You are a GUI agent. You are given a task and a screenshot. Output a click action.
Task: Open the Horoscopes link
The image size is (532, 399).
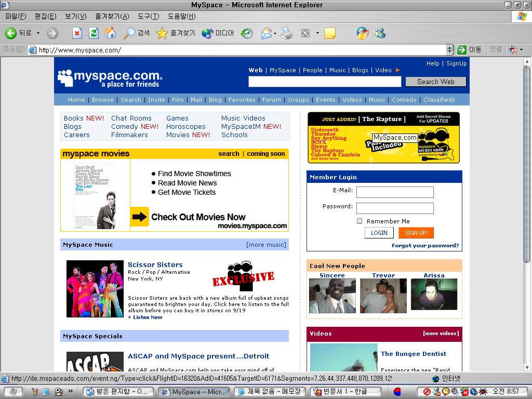[186, 127]
